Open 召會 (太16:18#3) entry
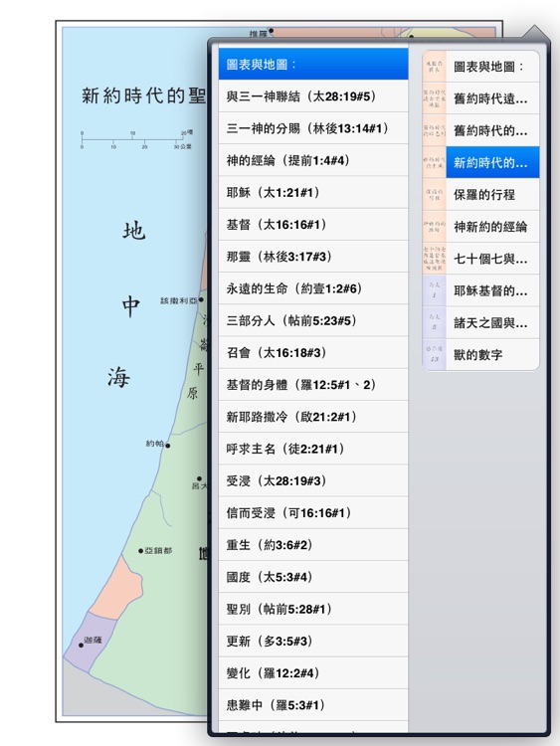The width and height of the screenshot is (560, 746). click(313, 352)
